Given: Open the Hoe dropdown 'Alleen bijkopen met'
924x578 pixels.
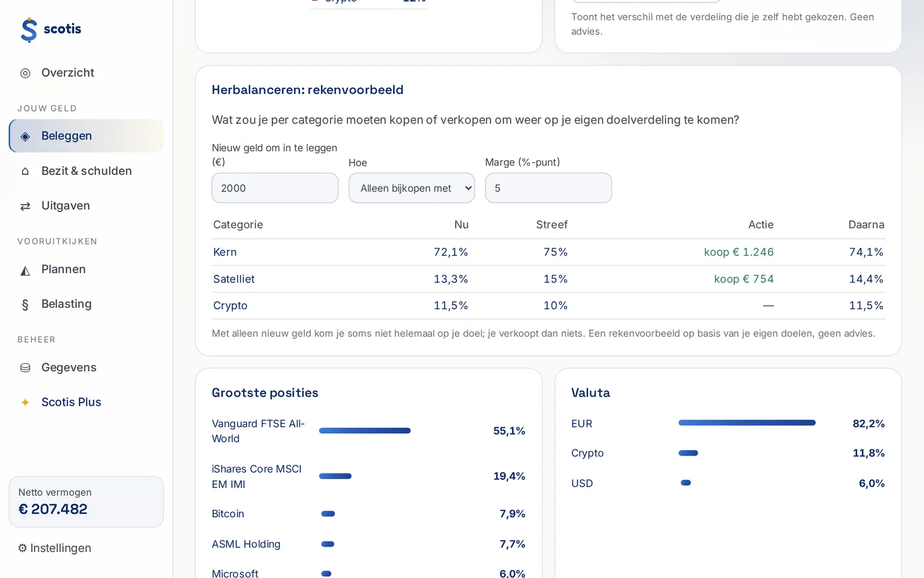Looking at the screenshot, I should click(x=412, y=188).
